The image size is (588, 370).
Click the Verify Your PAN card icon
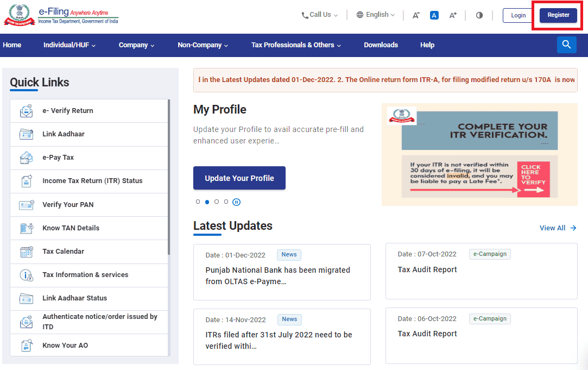coord(26,204)
